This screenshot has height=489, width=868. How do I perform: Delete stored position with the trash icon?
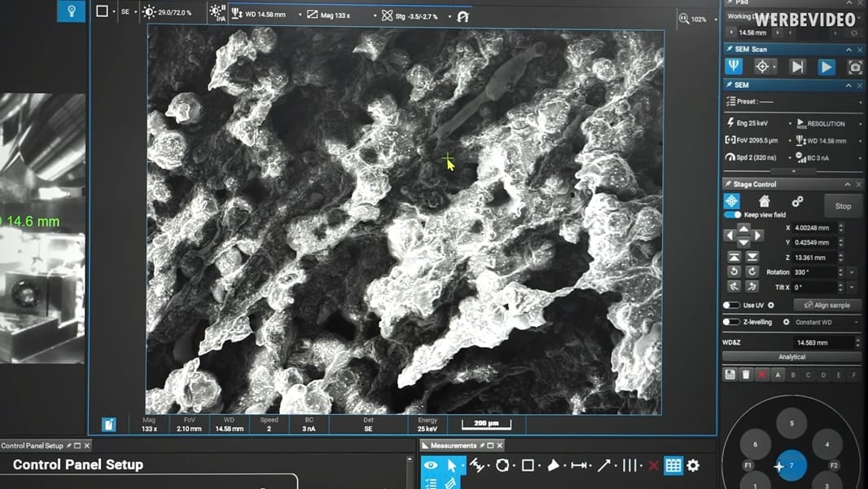coord(746,375)
